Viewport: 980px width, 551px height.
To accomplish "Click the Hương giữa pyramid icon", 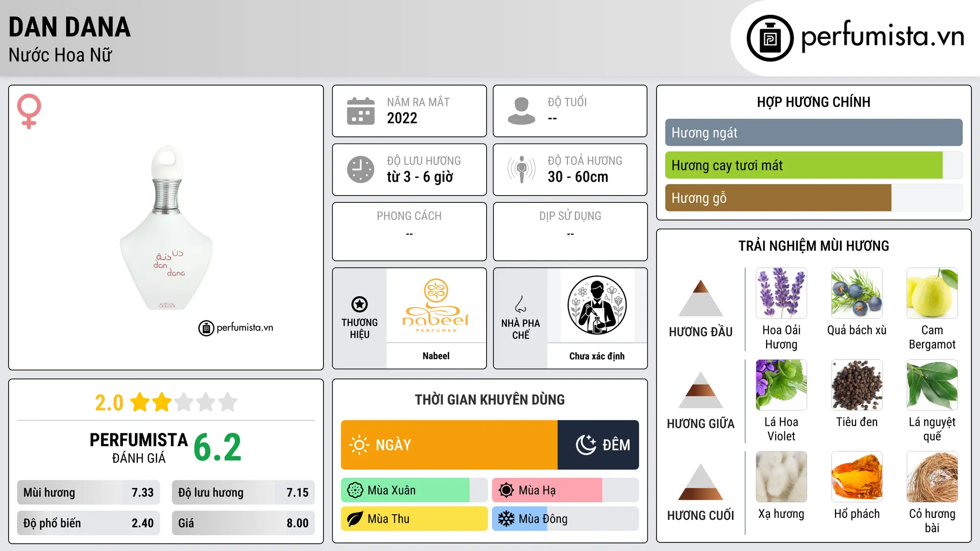I will pos(701,390).
